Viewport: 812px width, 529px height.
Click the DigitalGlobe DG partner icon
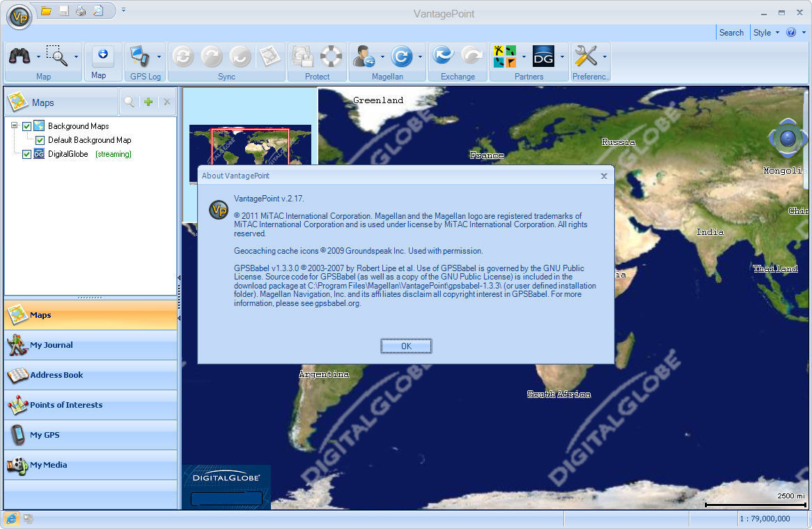(543, 56)
